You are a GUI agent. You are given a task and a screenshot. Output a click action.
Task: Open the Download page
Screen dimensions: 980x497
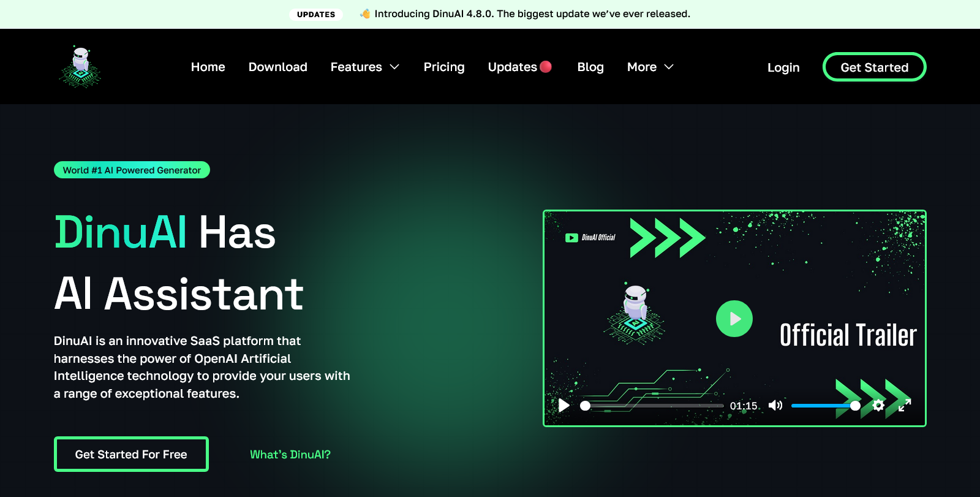point(278,67)
